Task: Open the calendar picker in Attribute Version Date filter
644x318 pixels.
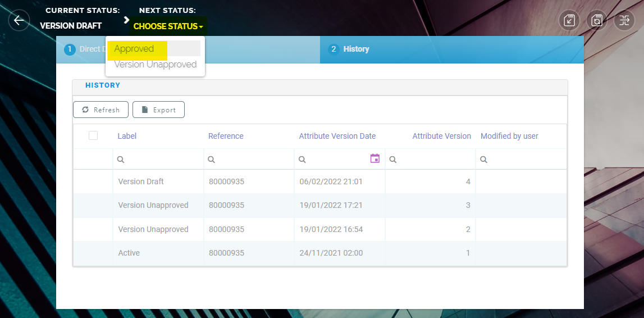Action: pyautogui.click(x=375, y=159)
